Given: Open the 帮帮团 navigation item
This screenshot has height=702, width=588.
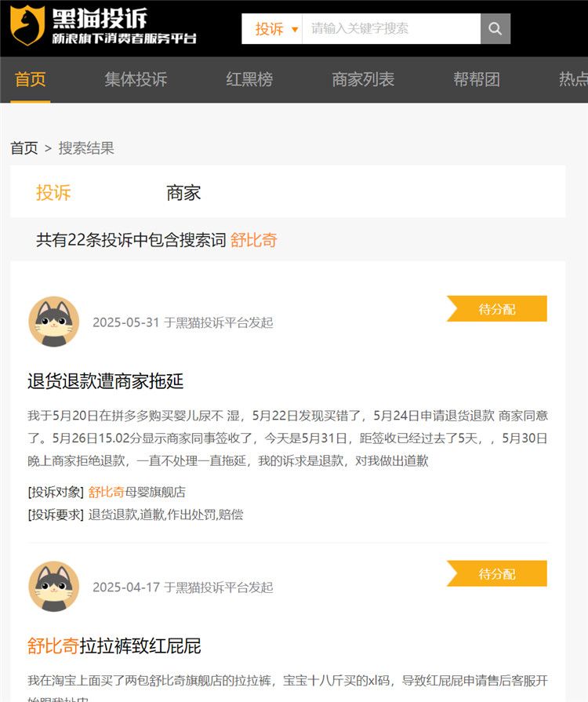Looking at the screenshot, I should coord(477,79).
